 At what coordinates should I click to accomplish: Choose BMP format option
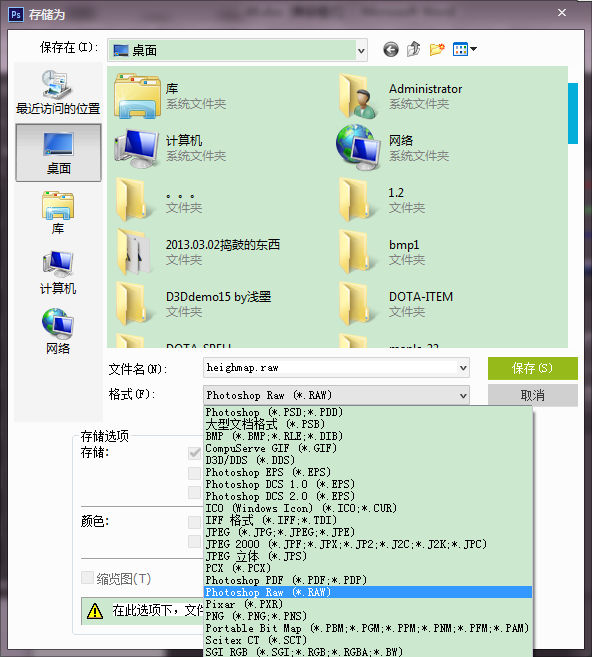click(368, 436)
